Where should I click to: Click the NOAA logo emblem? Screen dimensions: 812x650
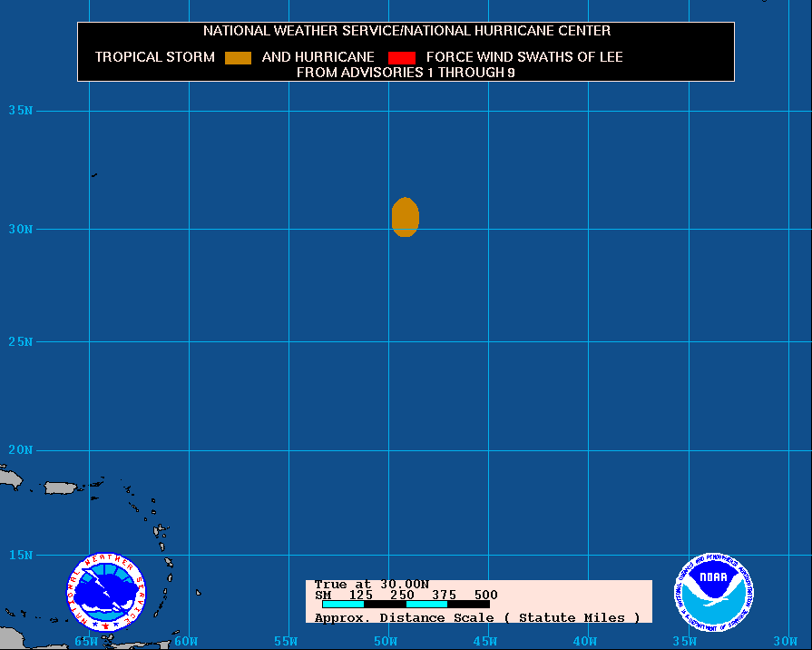[x=714, y=592]
